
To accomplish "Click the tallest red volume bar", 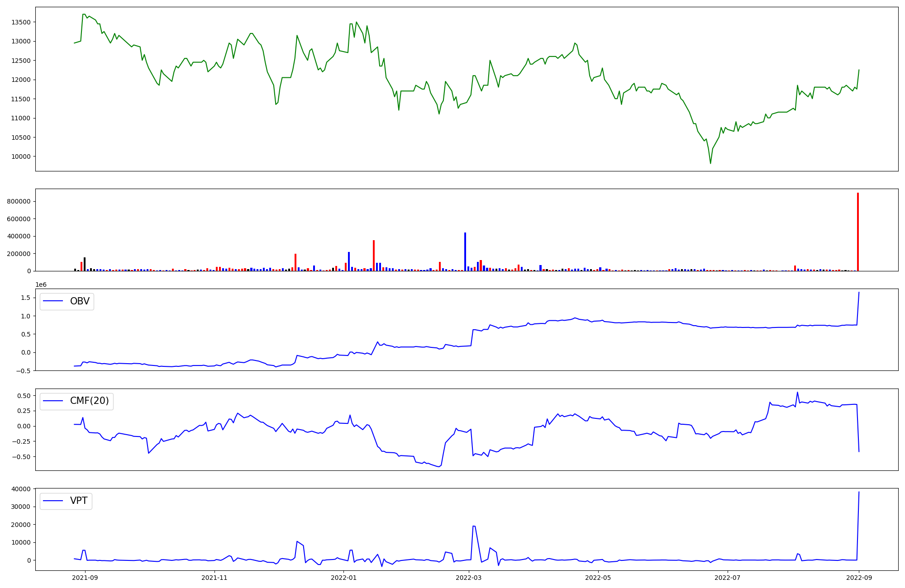I will [857, 232].
